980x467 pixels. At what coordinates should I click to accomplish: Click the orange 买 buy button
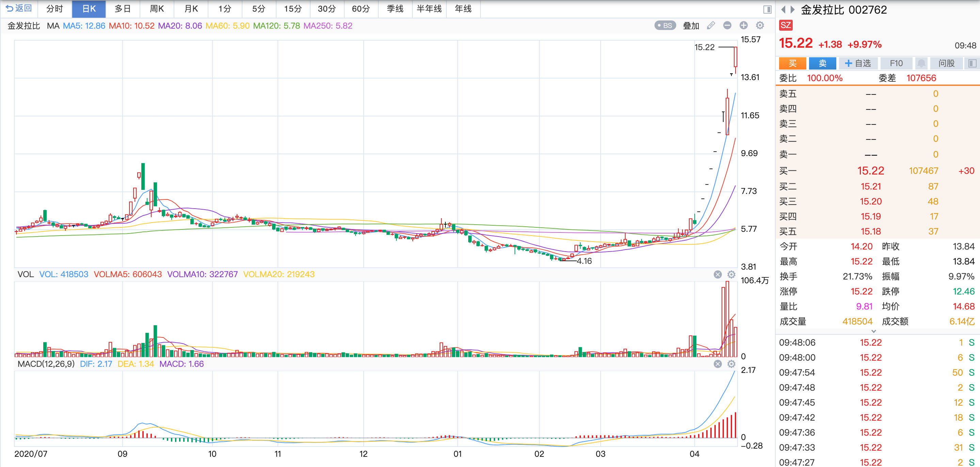pos(792,63)
